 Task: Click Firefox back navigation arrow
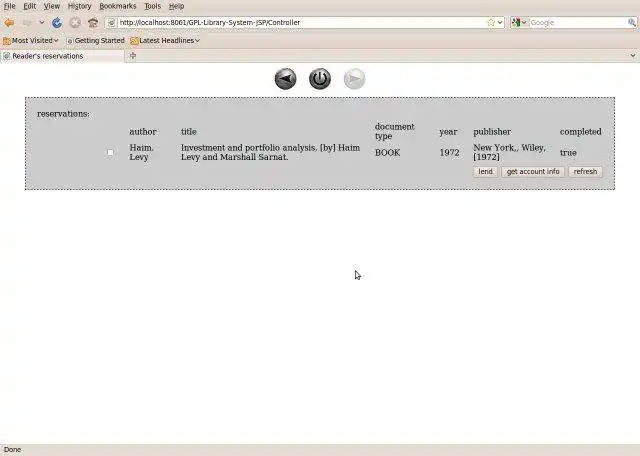(9, 22)
